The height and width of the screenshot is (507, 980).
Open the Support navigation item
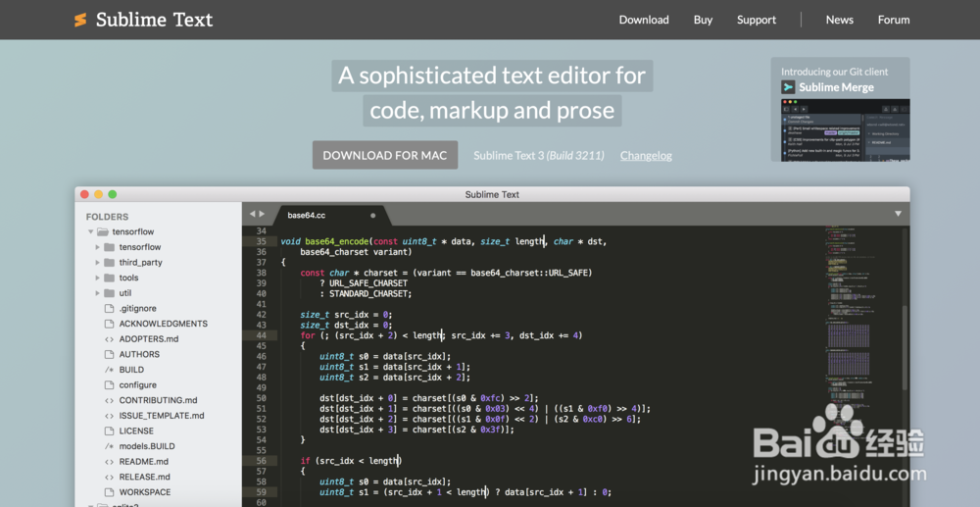pyautogui.click(x=757, y=20)
